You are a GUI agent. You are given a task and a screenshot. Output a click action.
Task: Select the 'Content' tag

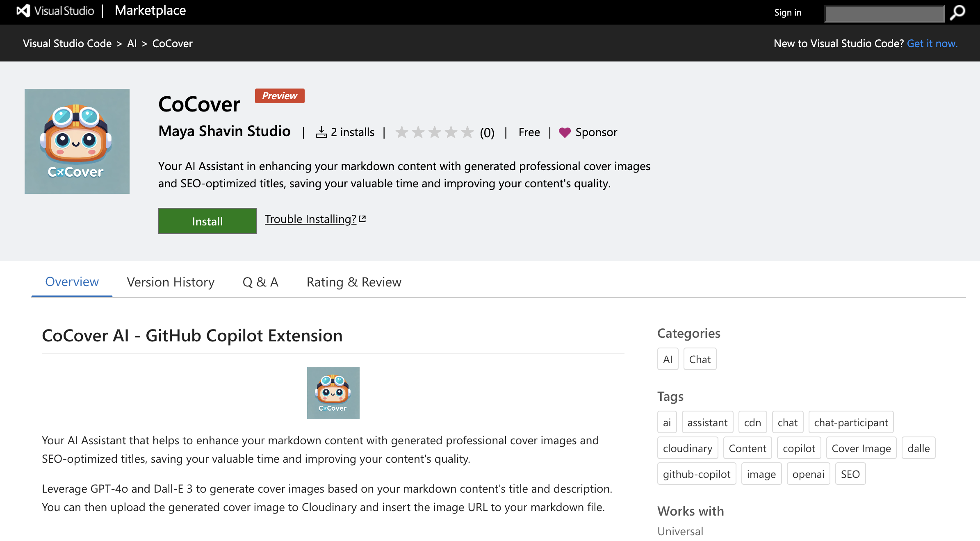(748, 448)
